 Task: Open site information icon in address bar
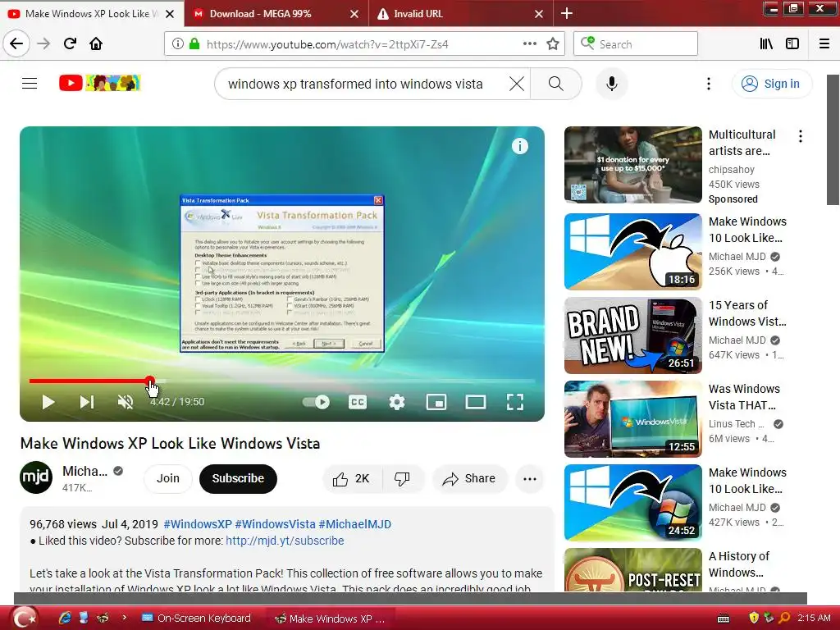(x=177, y=44)
